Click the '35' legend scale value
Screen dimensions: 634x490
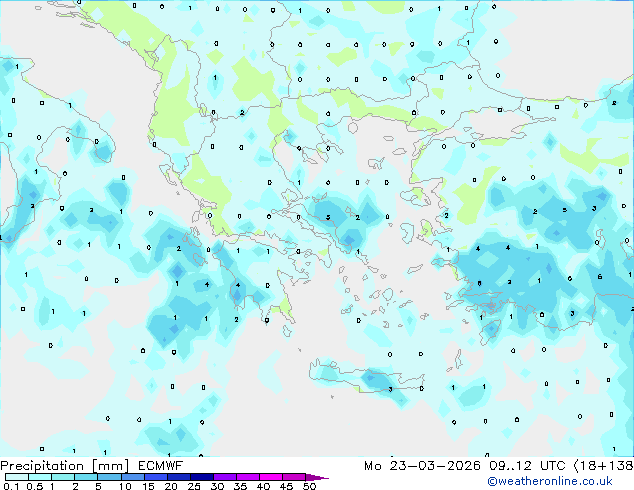click(240, 486)
